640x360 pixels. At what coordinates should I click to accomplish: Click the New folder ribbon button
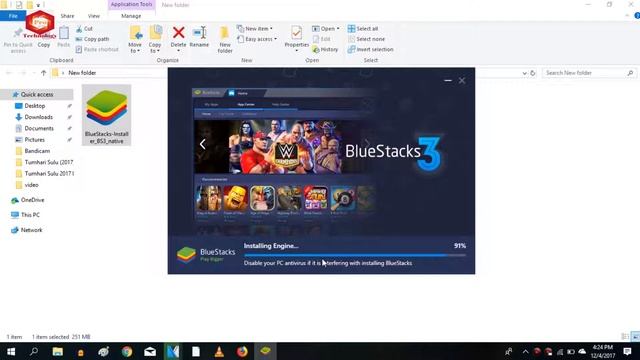pyautogui.click(x=224, y=40)
